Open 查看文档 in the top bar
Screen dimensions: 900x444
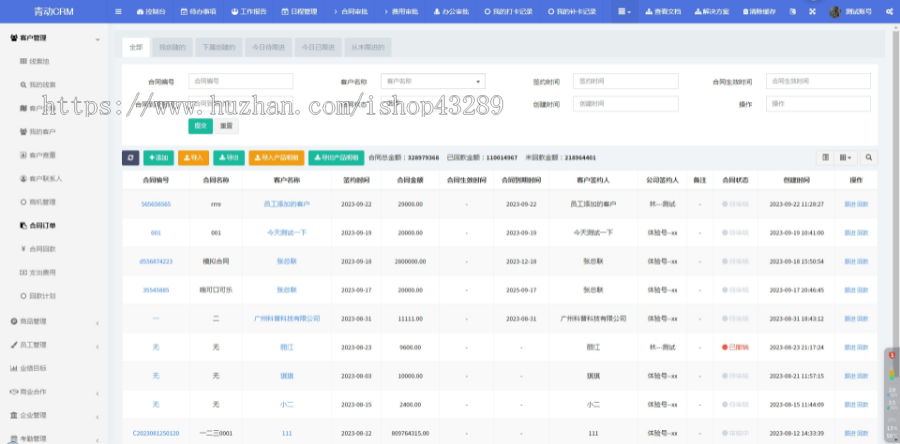pos(664,11)
